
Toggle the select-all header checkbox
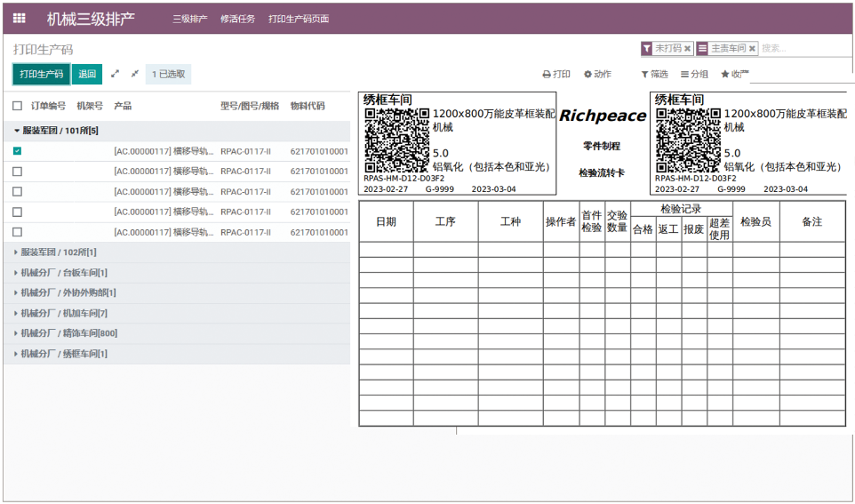[x=18, y=106]
